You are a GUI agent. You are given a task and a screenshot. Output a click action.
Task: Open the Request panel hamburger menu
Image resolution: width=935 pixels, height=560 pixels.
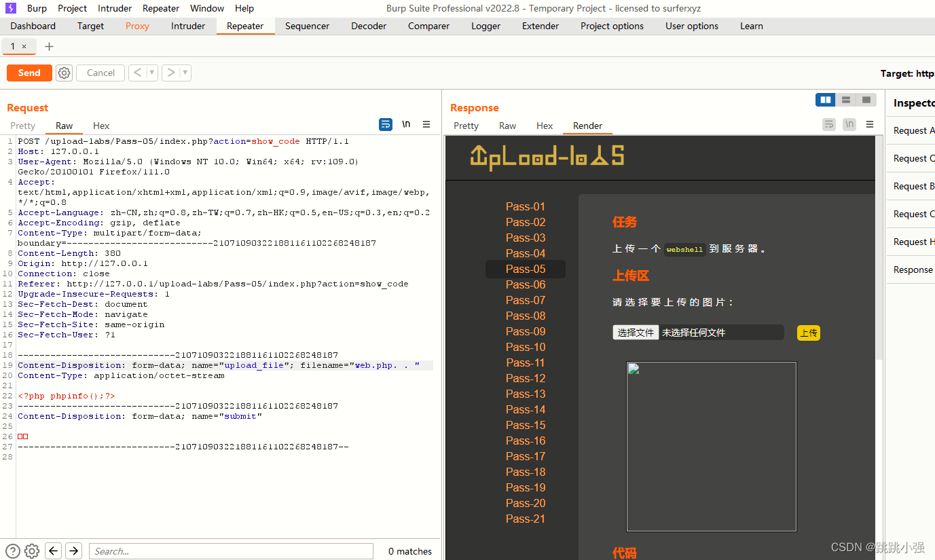(426, 124)
